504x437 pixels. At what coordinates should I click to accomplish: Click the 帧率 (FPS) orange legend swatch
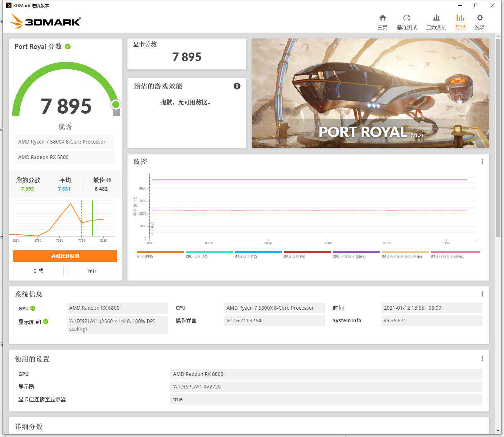(160, 252)
